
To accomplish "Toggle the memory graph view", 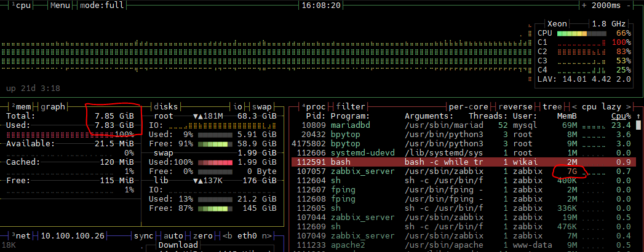I will tap(53, 107).
